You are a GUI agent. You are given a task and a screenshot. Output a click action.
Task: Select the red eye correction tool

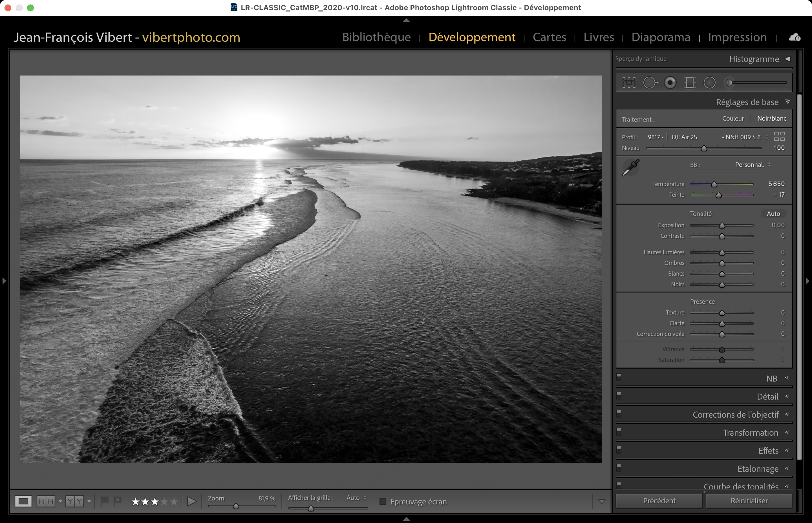670,83
